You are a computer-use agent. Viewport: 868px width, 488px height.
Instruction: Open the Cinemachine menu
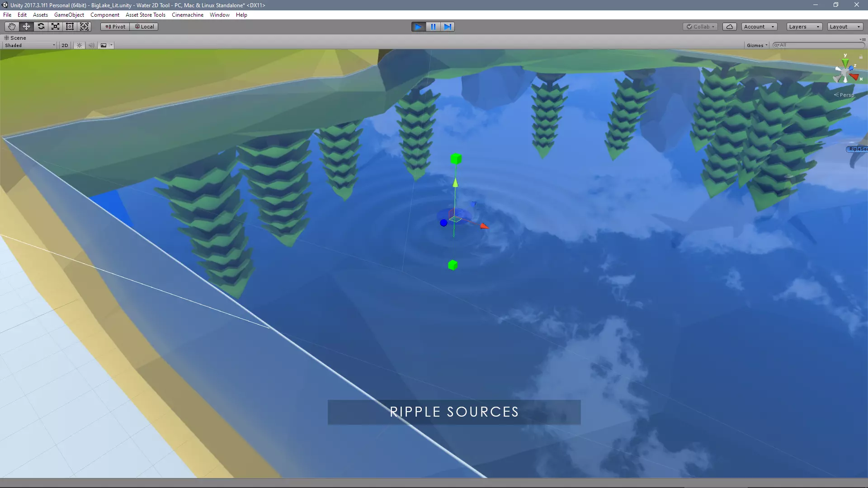pos(187,15)
